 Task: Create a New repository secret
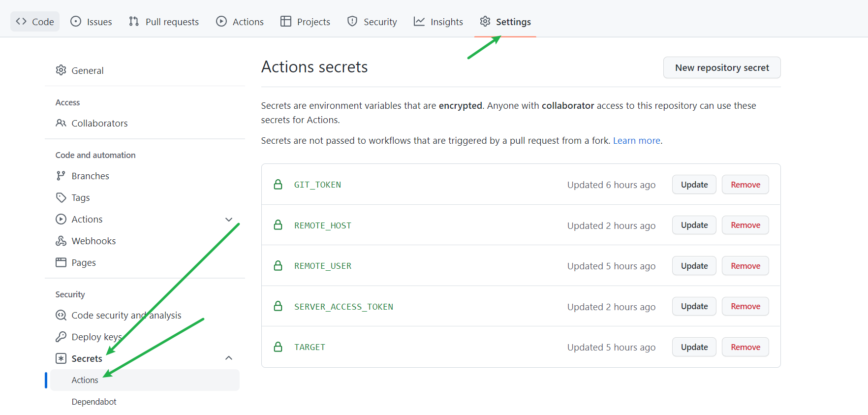tap(721, 67)
